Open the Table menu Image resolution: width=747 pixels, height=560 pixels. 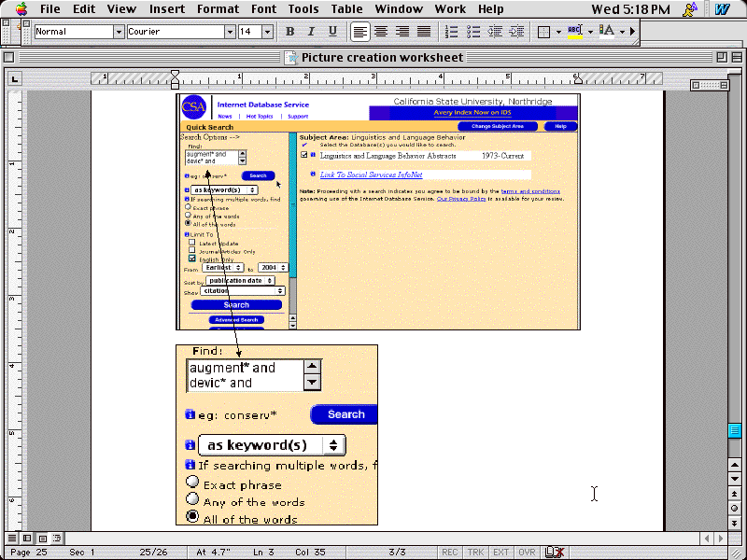coord(346,8)
